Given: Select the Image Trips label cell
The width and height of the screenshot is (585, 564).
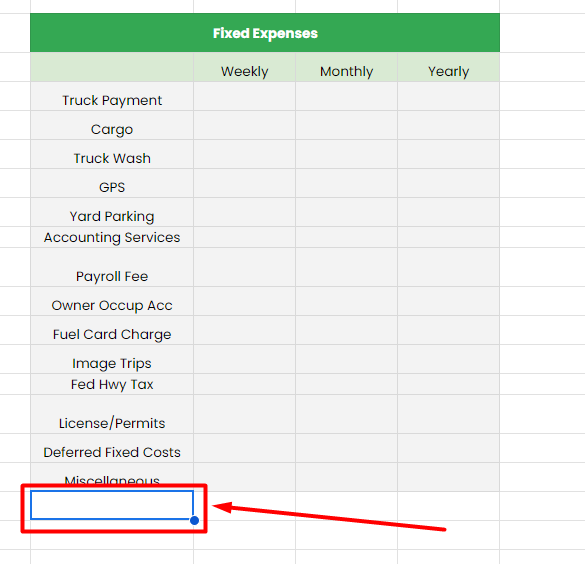Looking at the screenshot, I should [112, 359].
